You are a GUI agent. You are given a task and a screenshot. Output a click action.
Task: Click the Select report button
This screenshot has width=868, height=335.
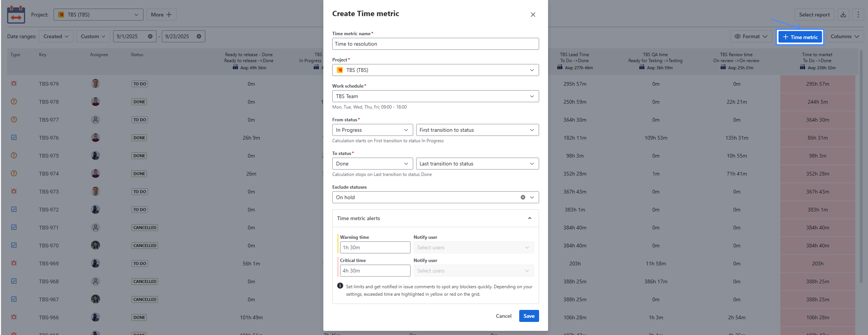click(814, 15)
